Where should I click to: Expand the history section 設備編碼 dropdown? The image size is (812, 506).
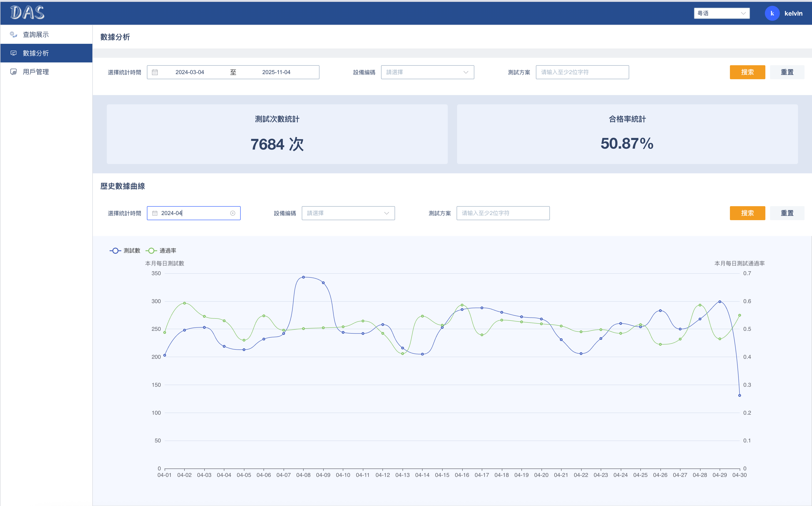[x=348, y=213]
